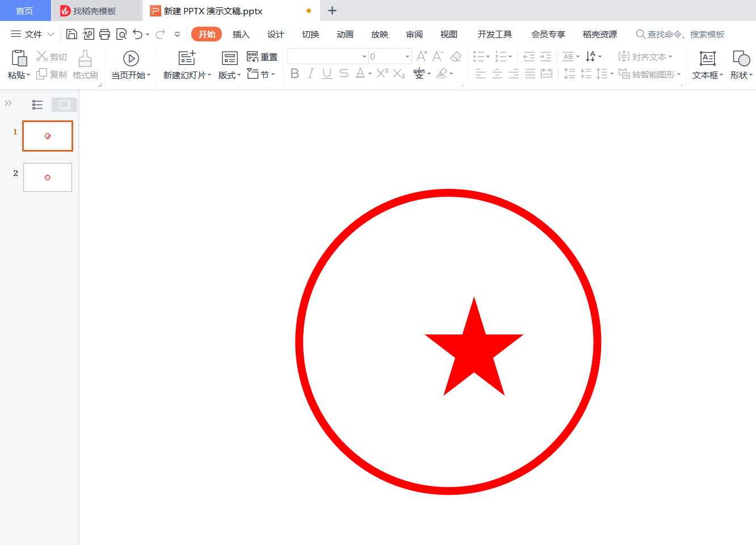Go to Home (首页) tab
Viewport: 756px width, 545px height.
[25, 11]
